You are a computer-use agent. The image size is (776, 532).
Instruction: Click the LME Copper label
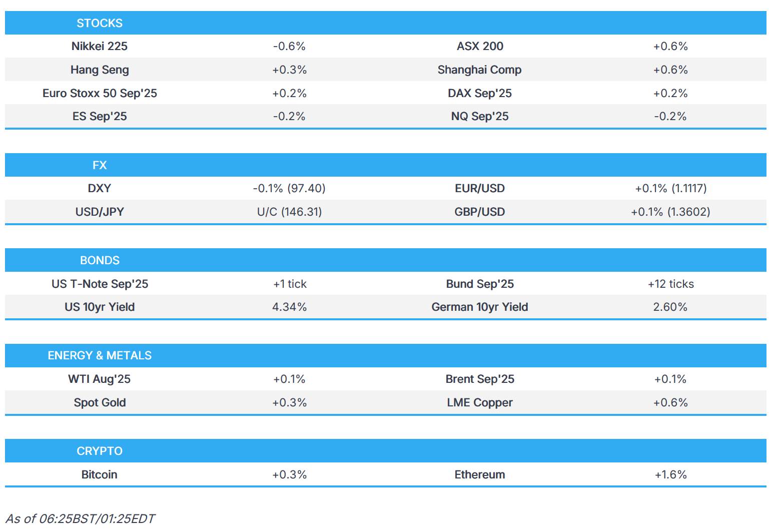[479, 402]
